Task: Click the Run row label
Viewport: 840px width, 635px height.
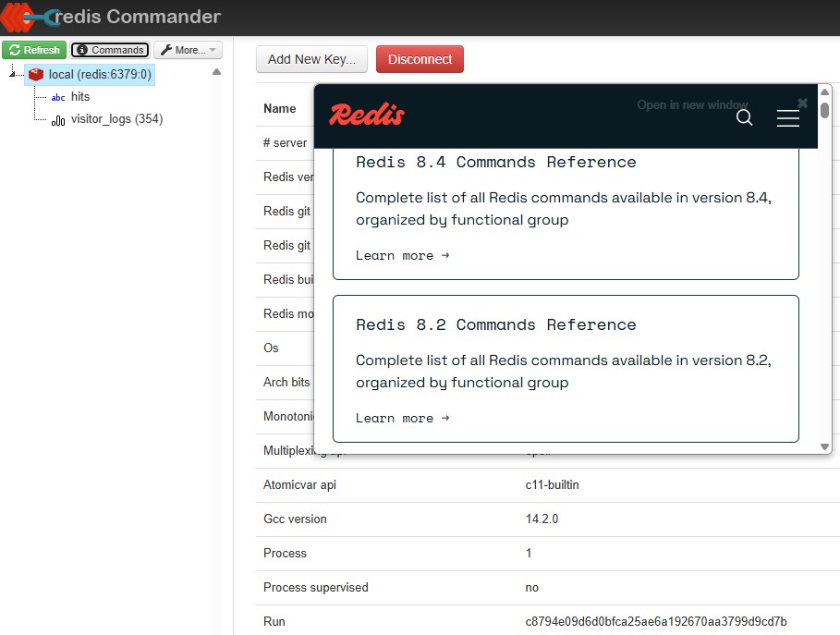Action: [274, 622]
